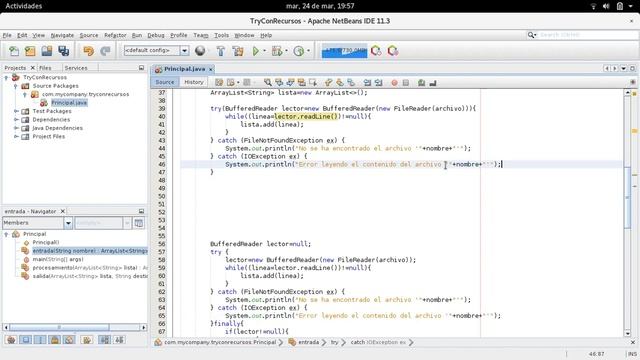The width and height of the screenshot is (640, 360).
Task: Click the last icon on main toolbar
Action: tap(393, 51)
